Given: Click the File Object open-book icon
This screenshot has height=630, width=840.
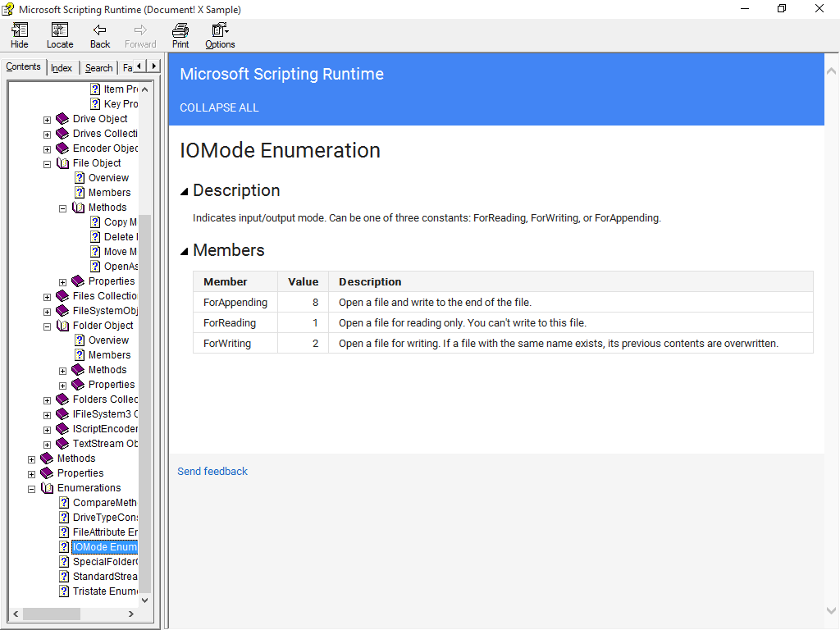Looking at the screenshot, I should click(x=62, y=163).
